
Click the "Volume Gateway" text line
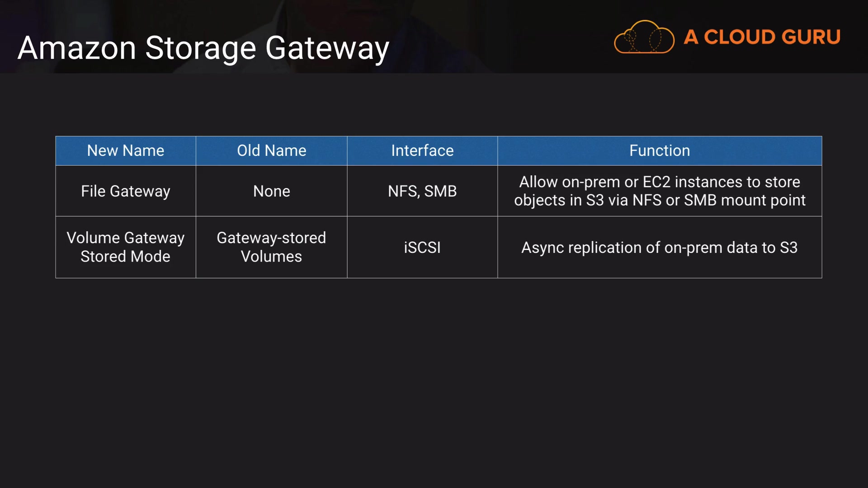point(126,238)
